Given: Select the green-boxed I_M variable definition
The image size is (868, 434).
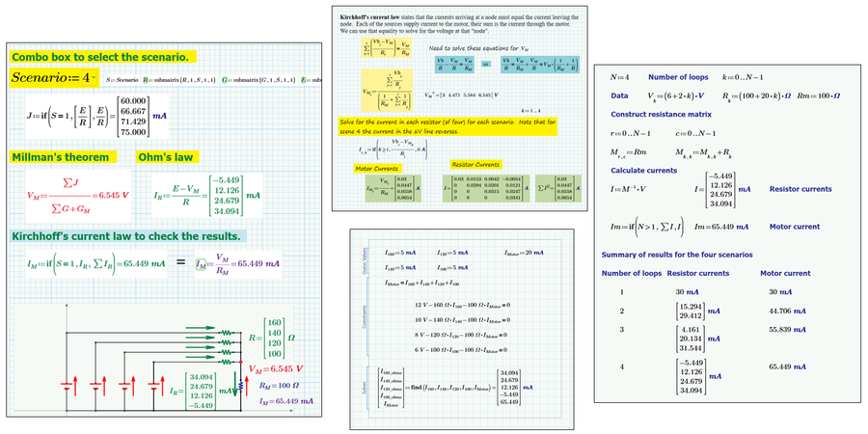Looking at the screenshot, I should 197,261.
